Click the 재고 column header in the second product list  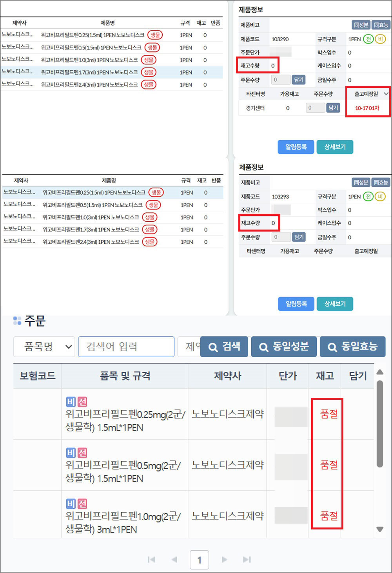(202, 181)
